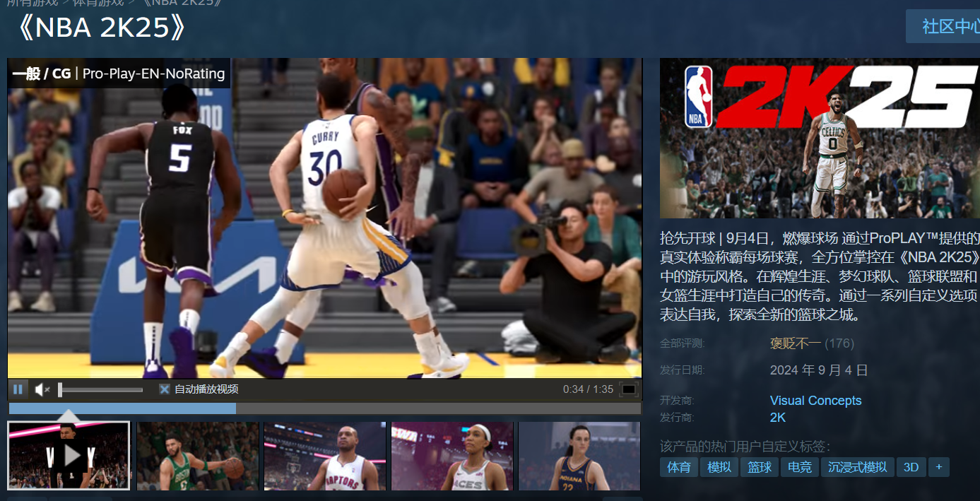The image size is (980, 501).
Task: Pause the NBA 2K25 trailer video
Action: click(x=18, y=389)
